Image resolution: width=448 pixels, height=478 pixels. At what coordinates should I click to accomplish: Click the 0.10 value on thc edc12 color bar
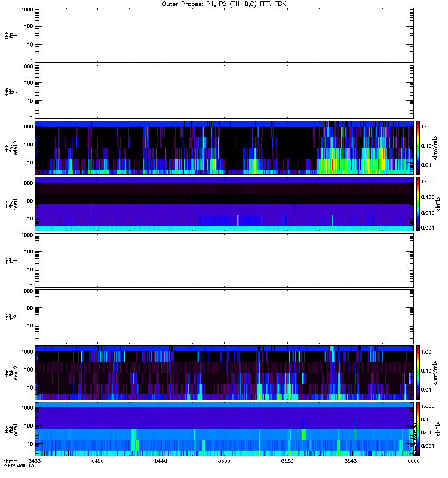426,370
